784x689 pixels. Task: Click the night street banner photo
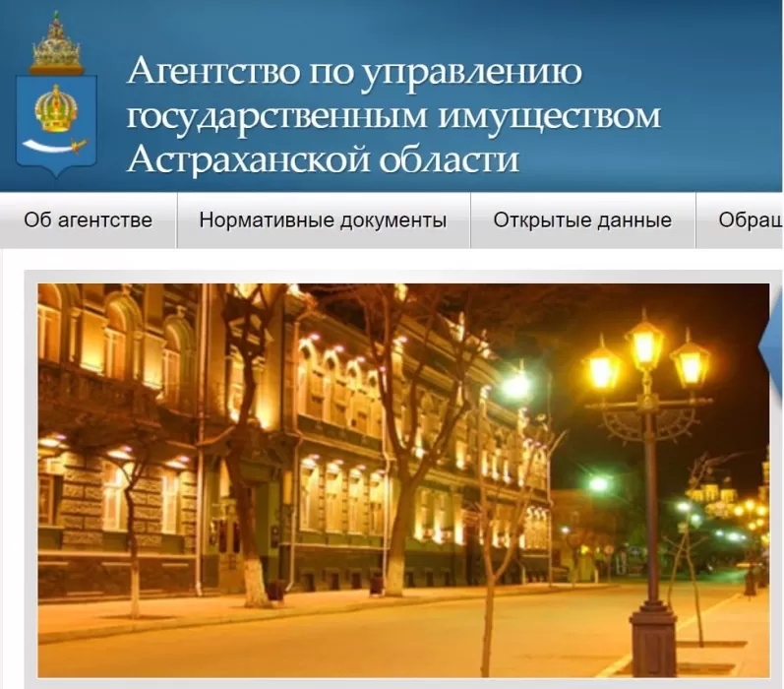coord(403,480)
